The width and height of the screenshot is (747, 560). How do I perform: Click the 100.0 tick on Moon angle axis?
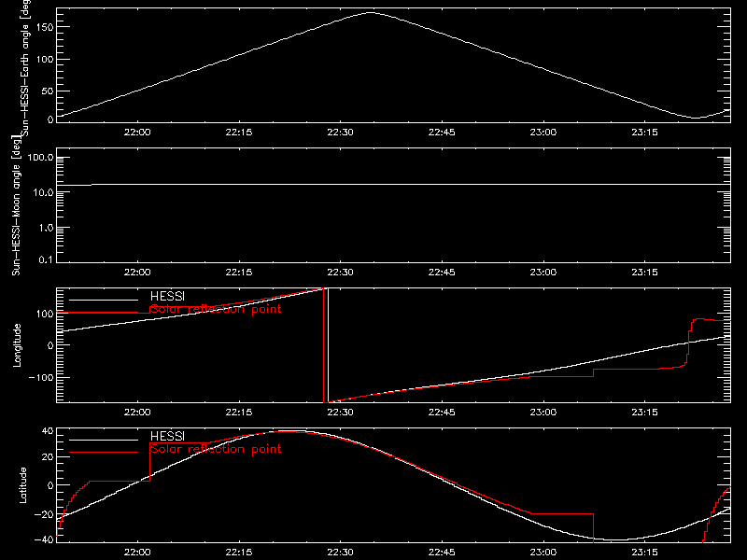coord(40,158)
